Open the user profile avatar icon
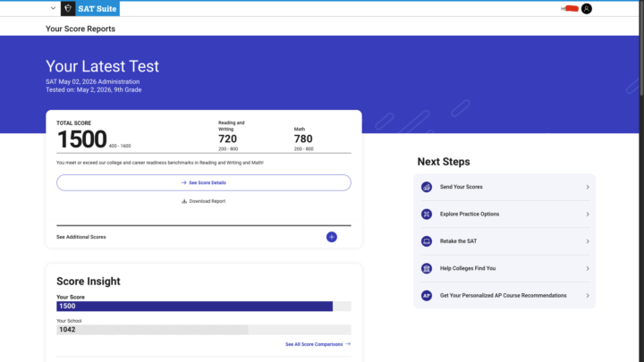The image size is (644, 362). (587, 9)
